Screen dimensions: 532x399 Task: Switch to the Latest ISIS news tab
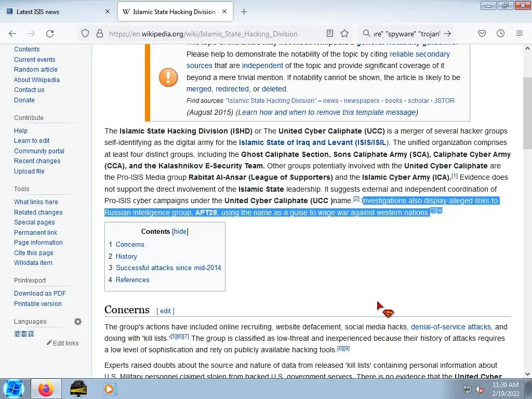(x=58, y=11)
